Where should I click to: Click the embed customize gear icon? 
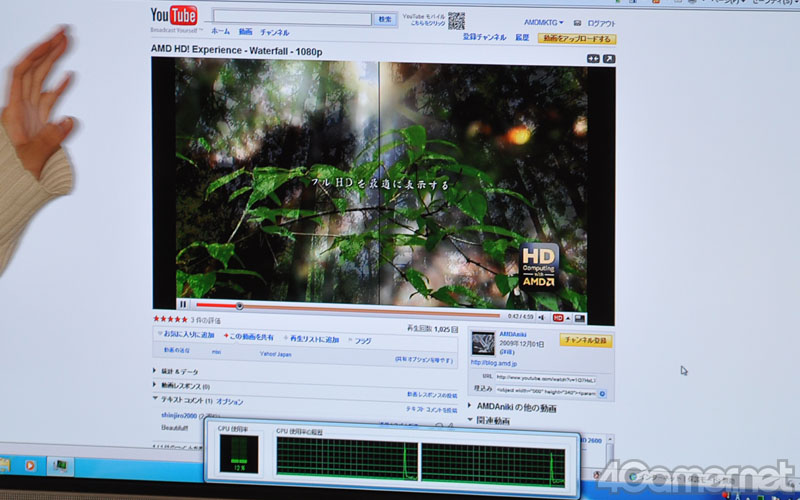click(603, 394)
